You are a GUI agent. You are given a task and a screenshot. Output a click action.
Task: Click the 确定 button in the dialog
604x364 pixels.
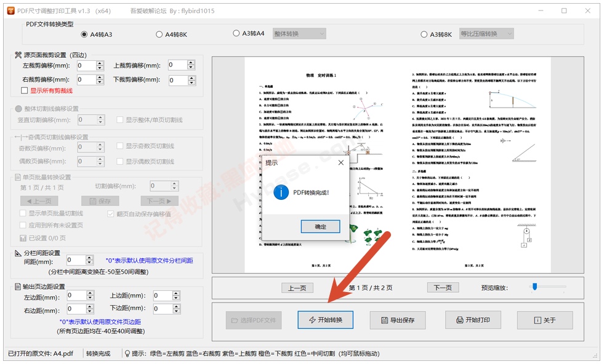320,227
